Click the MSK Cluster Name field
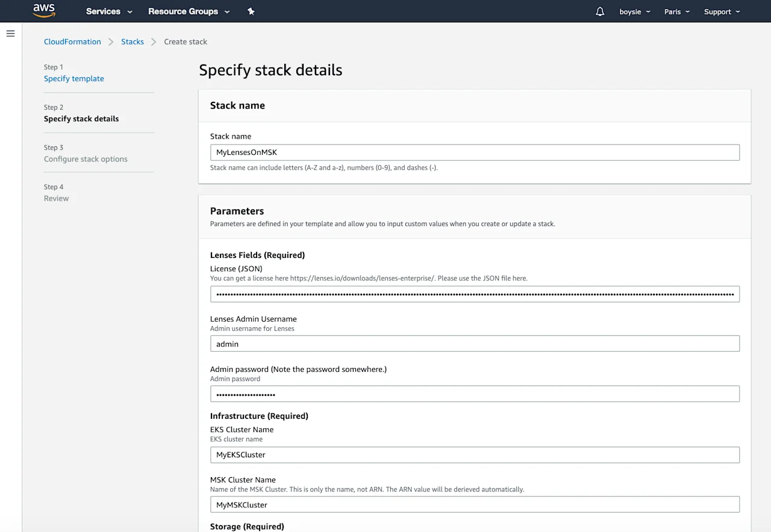 tap(475, 504)
